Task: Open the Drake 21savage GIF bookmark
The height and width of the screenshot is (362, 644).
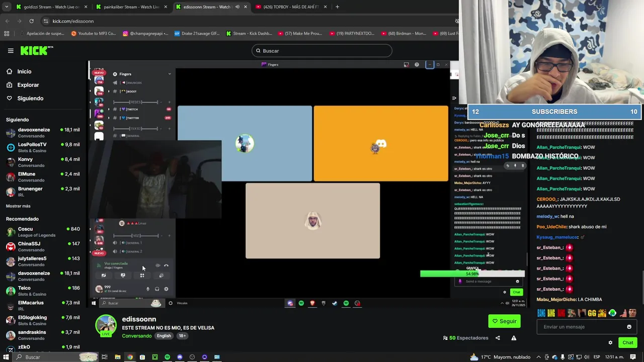Action: click(x=197, y=34)
